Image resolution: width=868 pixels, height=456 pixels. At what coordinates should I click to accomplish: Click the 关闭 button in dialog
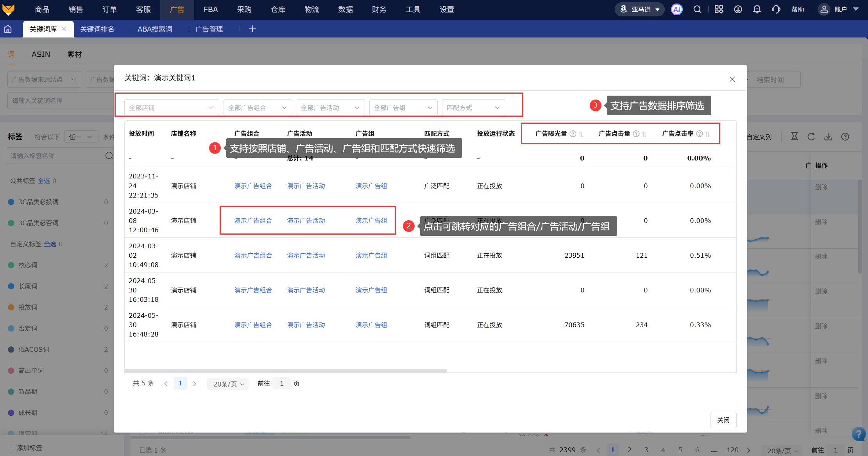723,420
